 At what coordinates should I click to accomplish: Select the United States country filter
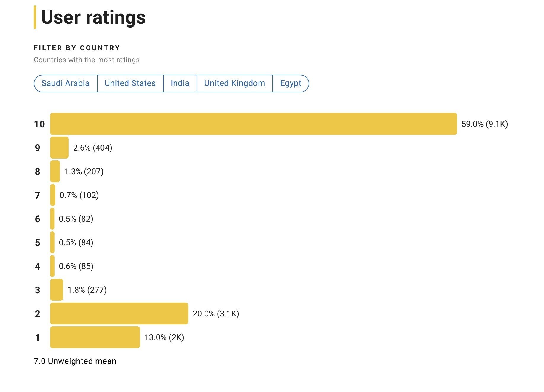click(130, 83)
